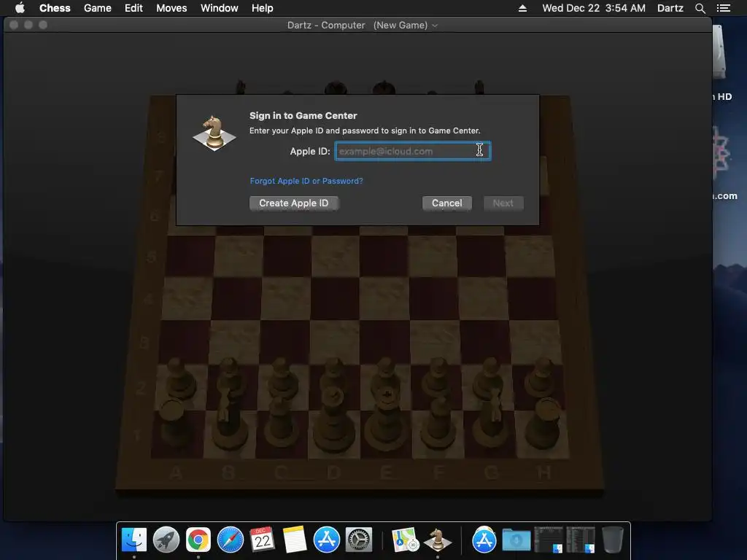Click the date and time clock
747x560 pixels.
594,8
